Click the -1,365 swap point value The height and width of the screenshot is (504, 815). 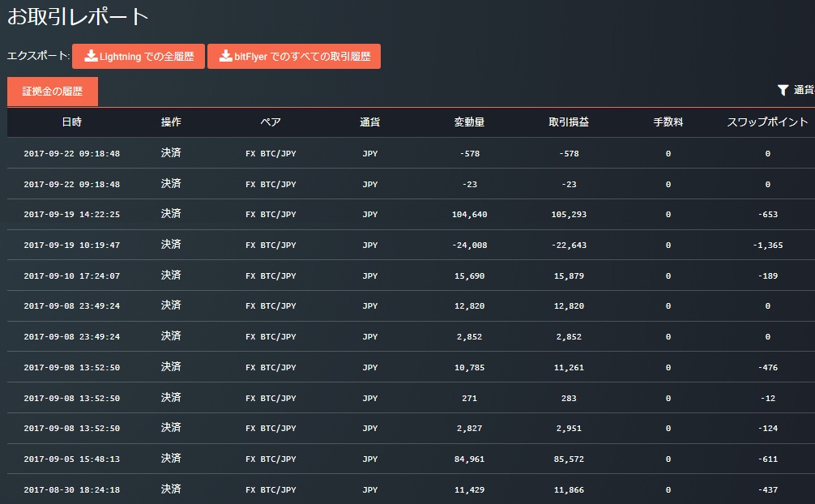pos(767,246)
